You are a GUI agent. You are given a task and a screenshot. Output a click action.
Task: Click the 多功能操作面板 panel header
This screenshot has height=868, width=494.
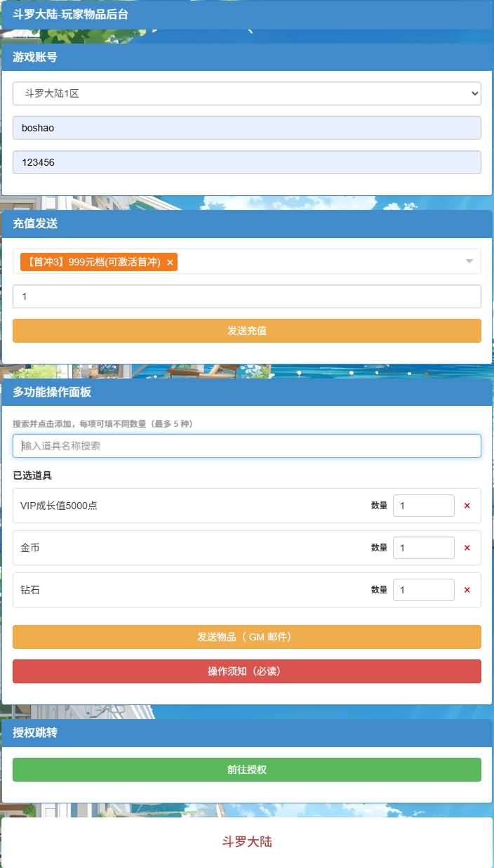[x=247, y=393]
